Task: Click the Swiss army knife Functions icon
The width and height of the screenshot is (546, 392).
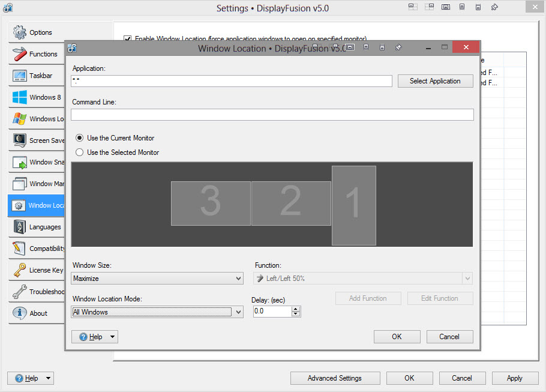Action: click(x=20, y=54)
